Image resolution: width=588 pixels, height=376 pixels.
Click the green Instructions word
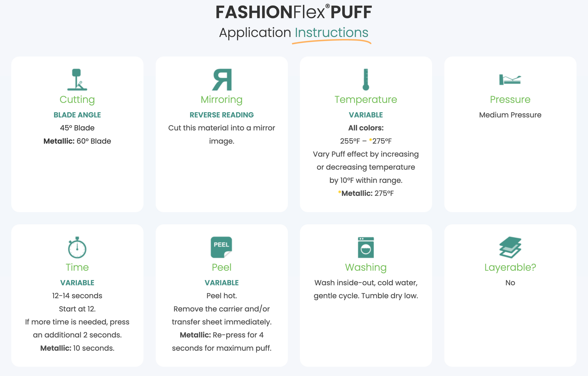pyautogui.click(x=331, y=32)
